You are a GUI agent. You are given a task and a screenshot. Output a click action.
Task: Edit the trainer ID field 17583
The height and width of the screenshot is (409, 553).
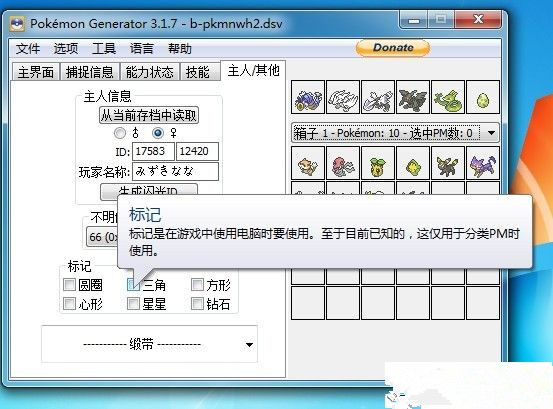coord(153,151)
